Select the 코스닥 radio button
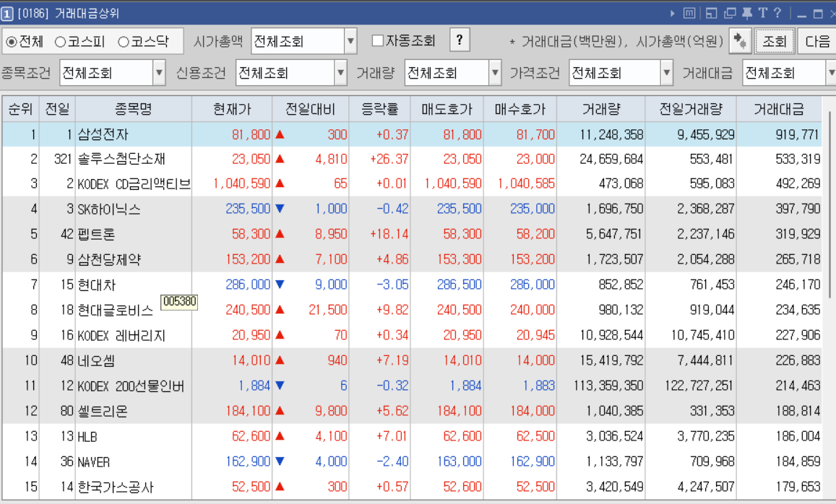836x504 pixels. 123,42
